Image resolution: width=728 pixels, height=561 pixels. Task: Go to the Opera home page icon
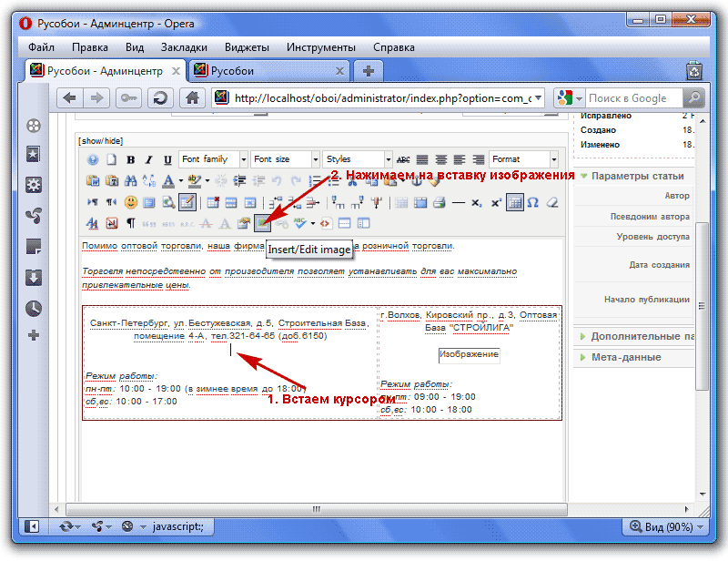[x=191, y=98]
